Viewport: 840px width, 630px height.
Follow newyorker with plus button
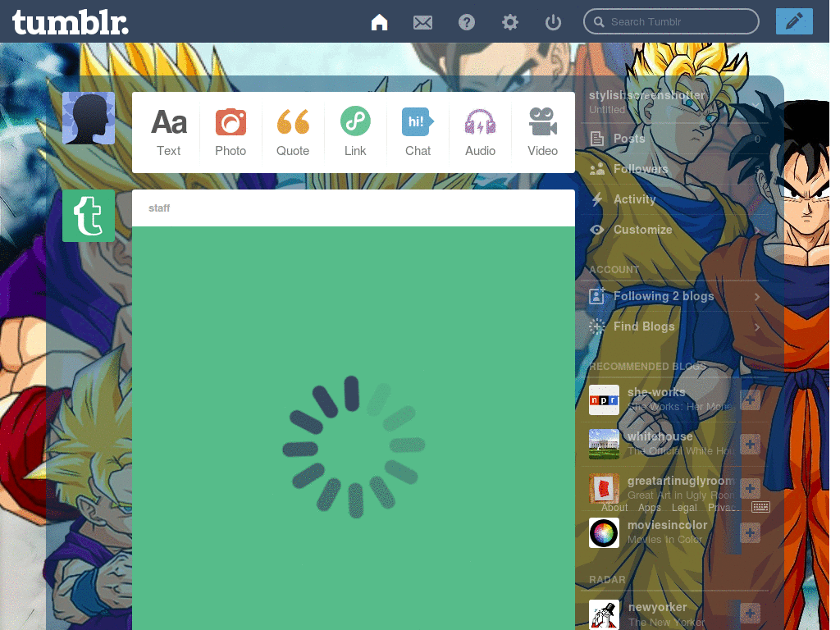tap(750, 614)
